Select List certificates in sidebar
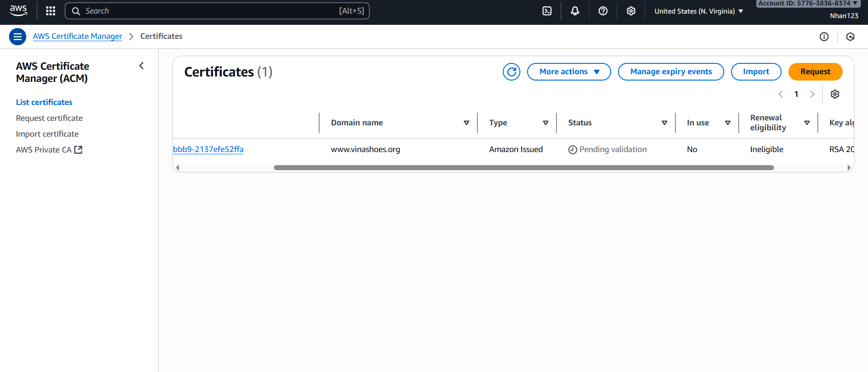868x372 pixels. tap(44, 102)
